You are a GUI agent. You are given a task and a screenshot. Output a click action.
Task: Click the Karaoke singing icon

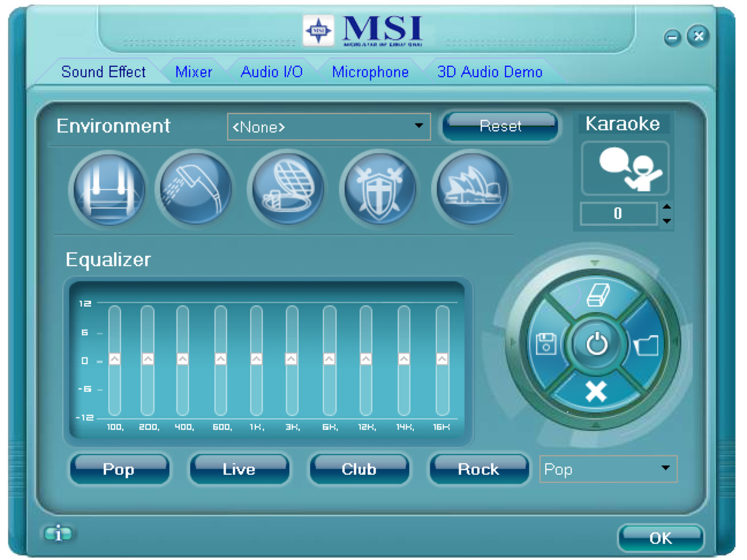[x=625, y=169]
